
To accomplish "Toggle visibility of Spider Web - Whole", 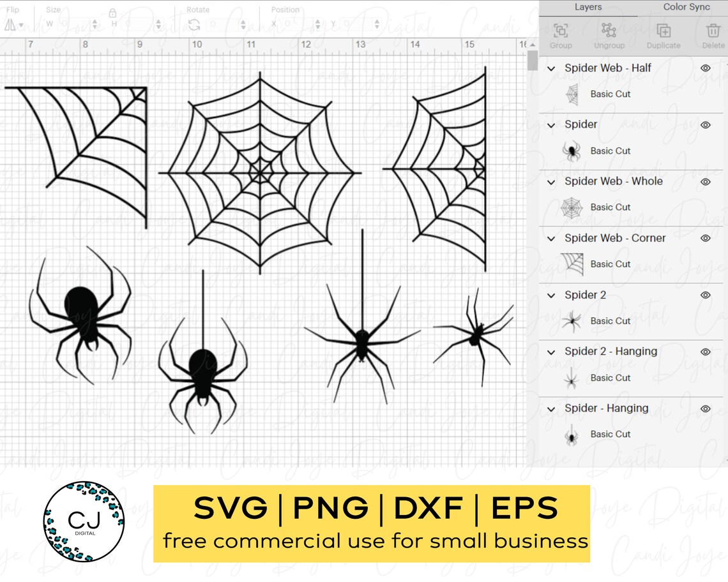I will (705, 181).
